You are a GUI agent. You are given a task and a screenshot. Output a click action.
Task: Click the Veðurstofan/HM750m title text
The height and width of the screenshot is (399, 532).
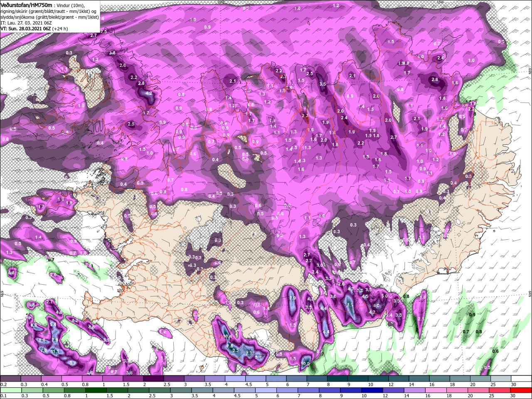tap(27, 5)
